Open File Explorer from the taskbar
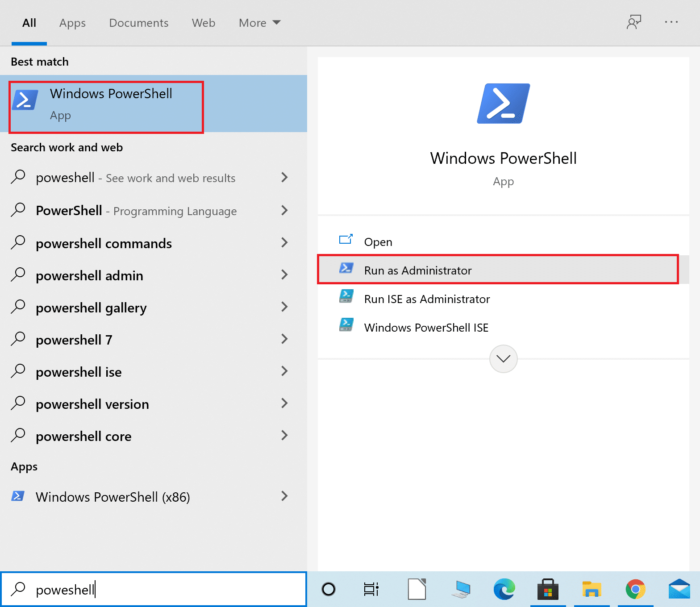Screen dimensions: 700x607 [592, 590]
